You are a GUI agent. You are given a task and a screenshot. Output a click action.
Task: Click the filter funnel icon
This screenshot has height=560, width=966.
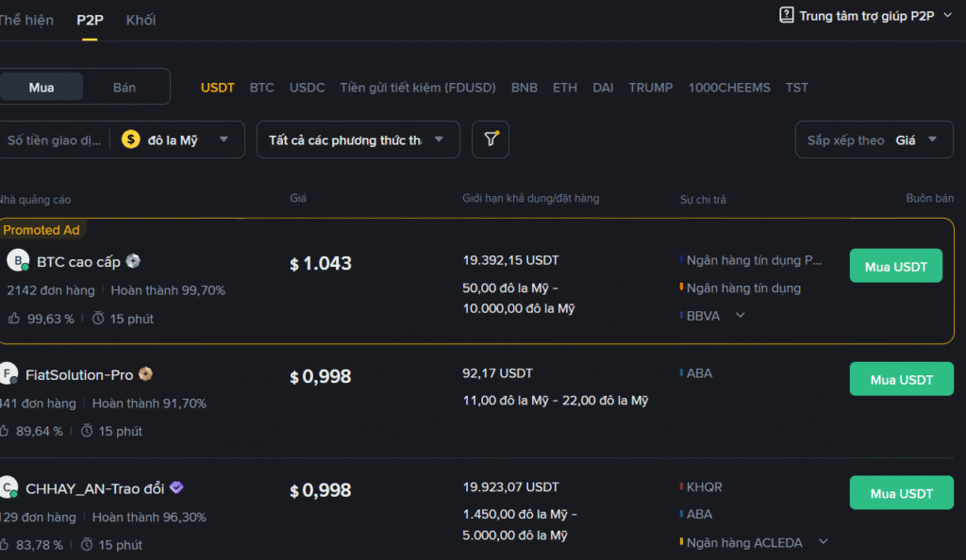click(491, 140)
